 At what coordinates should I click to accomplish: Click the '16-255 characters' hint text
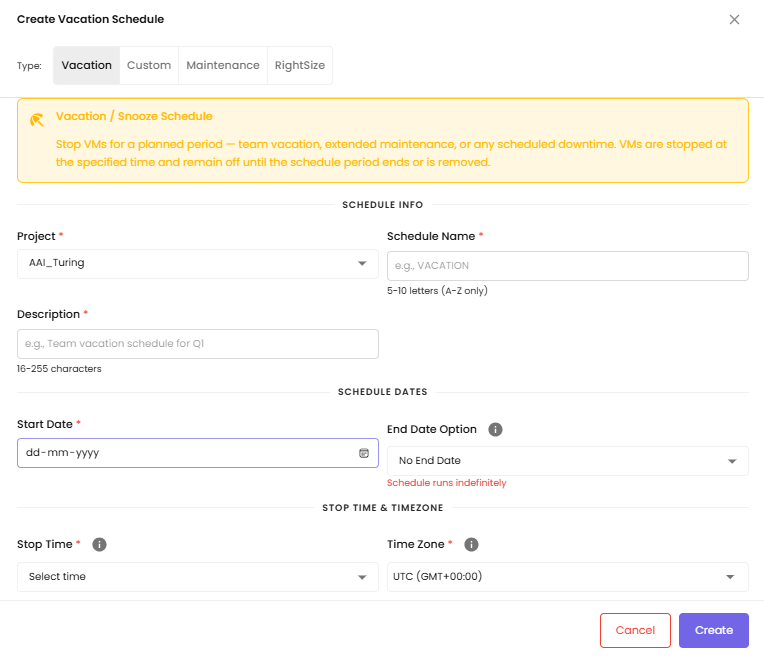59,369
